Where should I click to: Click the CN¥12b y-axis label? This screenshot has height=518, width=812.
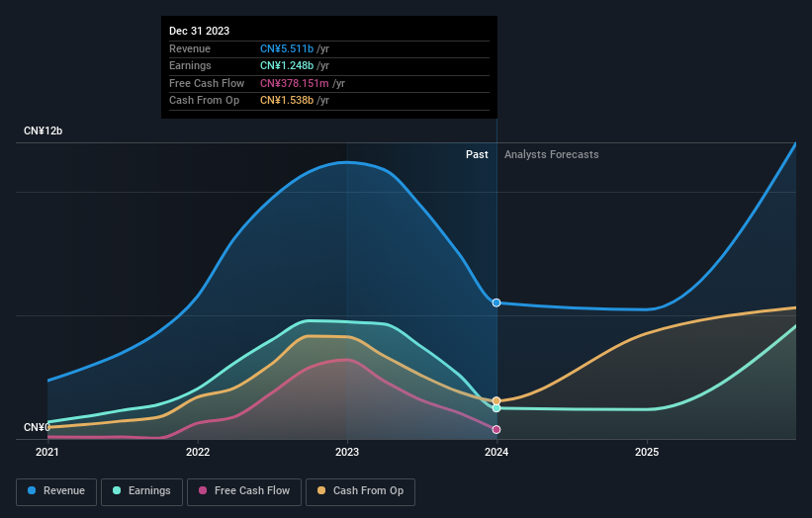[43, 130]
